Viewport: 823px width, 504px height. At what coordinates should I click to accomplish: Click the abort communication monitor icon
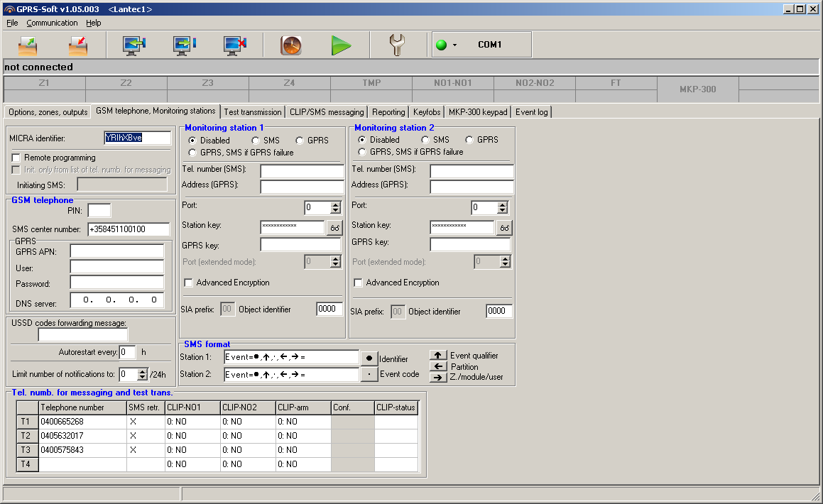point(234,45)
